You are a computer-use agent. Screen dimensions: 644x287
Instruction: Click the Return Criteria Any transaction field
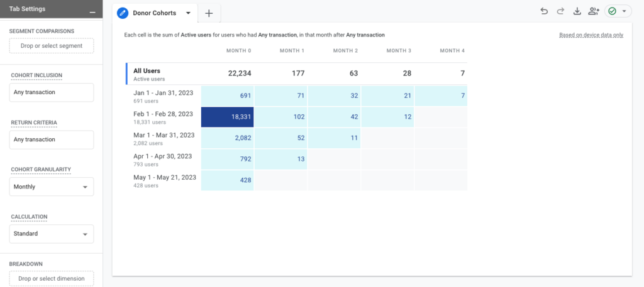[52, 139]
